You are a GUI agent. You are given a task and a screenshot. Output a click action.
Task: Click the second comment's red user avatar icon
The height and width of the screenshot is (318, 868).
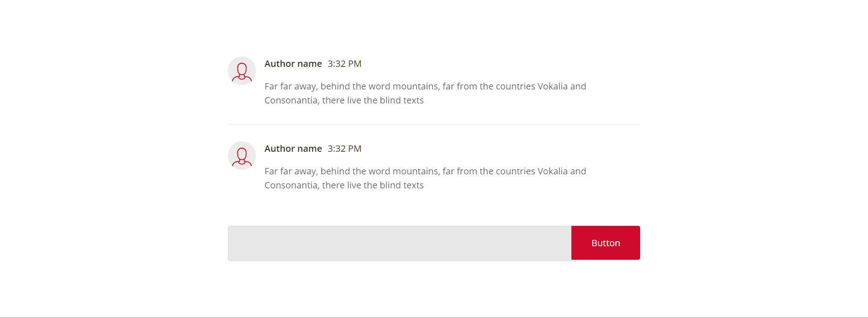[x=242, y=155]
